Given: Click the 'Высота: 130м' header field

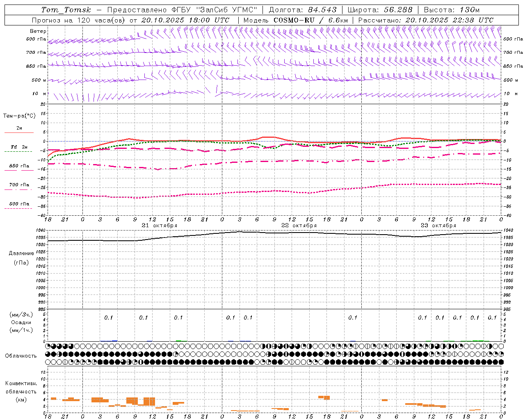Looking at the screenshot, I should click(x=452, y=10).
